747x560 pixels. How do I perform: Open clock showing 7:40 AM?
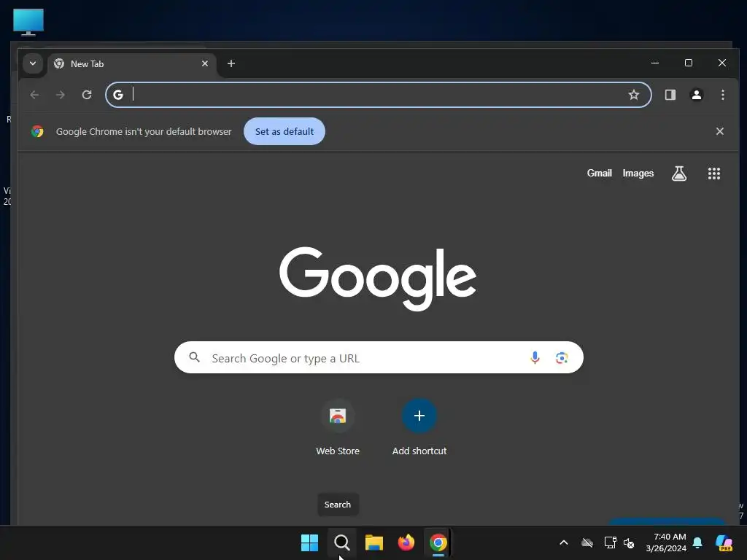pos(666,542)
